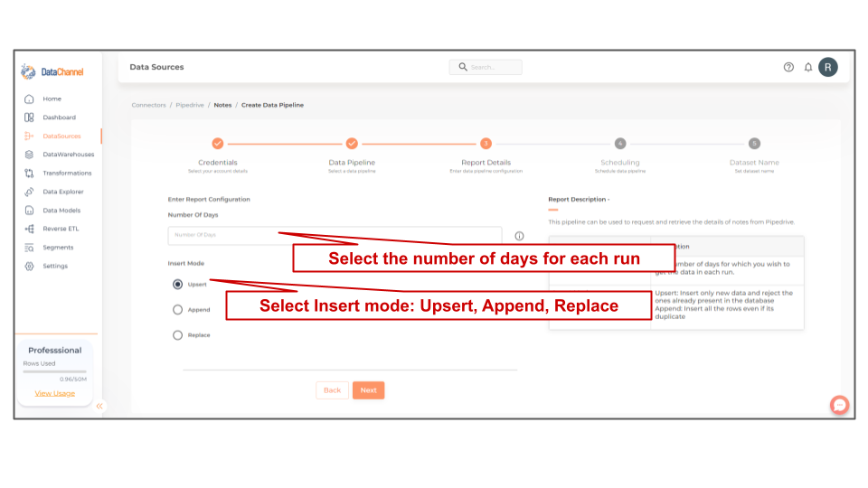Click the 0.96/50M usage value
This screenshot has width=868, height=488.
click(73, 380)
